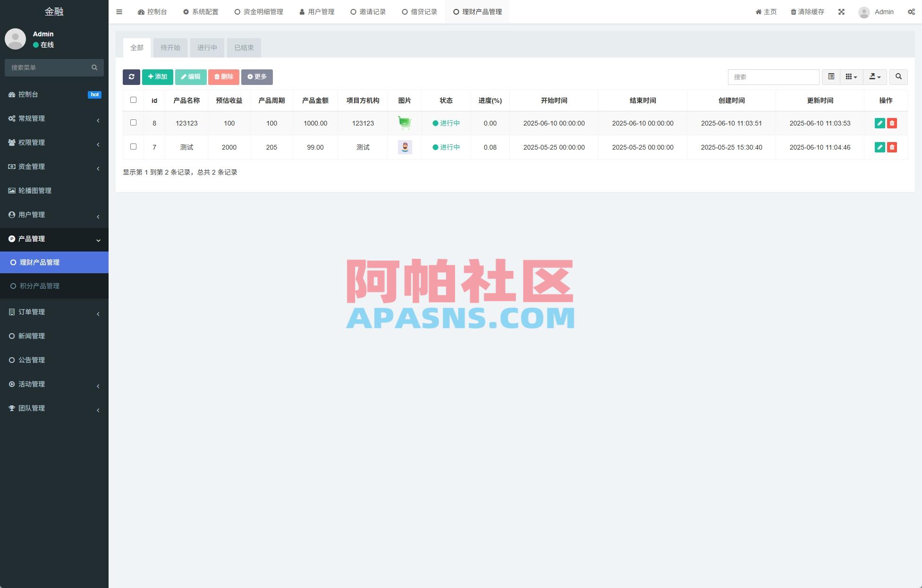Select the fullscreen toggle icon in top bar

[842, 11]
